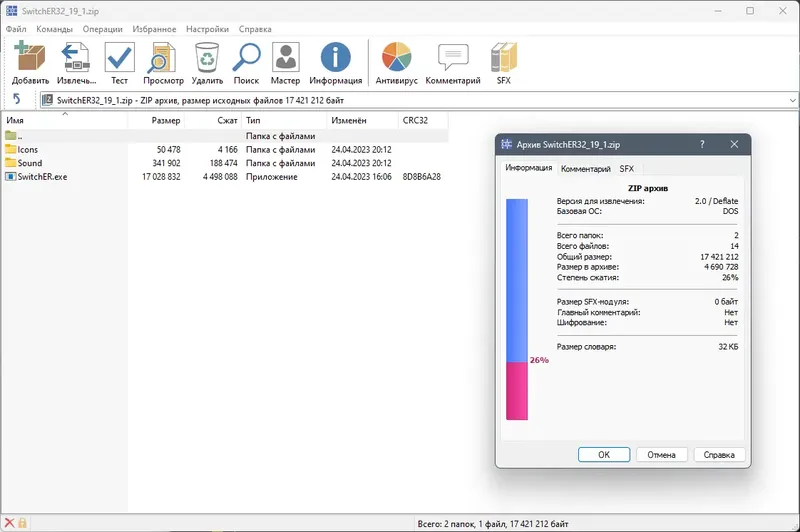Viewport: 800px width, 532px height.
Task: Click the red X status bar icon
Action: point(9,523)
